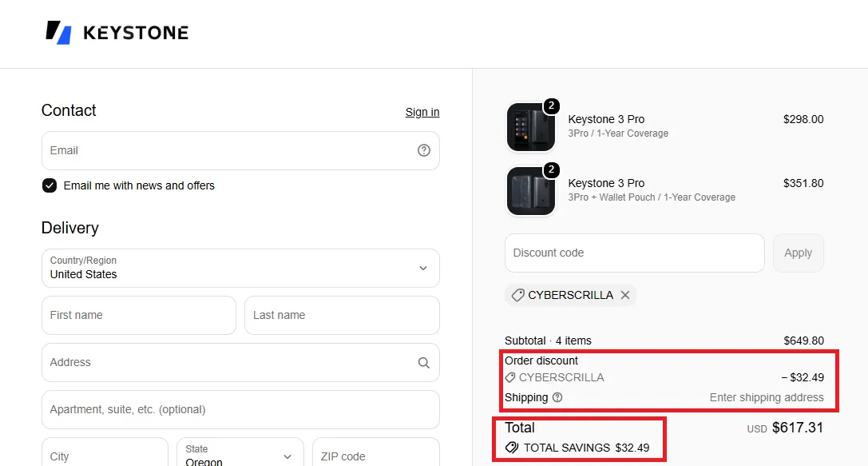
Task: Click the order discount tag icon
Action: tap(510, 377)
